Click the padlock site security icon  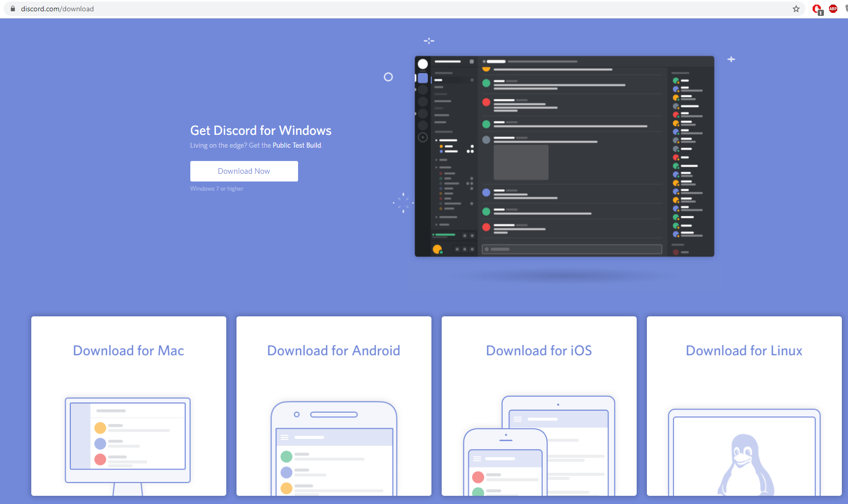[x=13, y=9]
